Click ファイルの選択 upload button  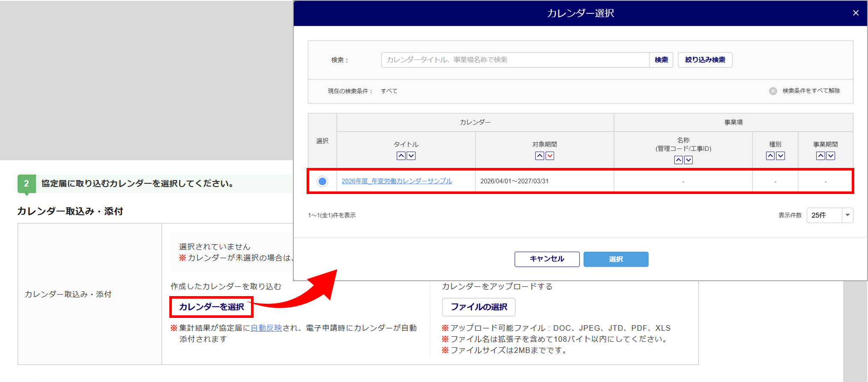(478, 307)
